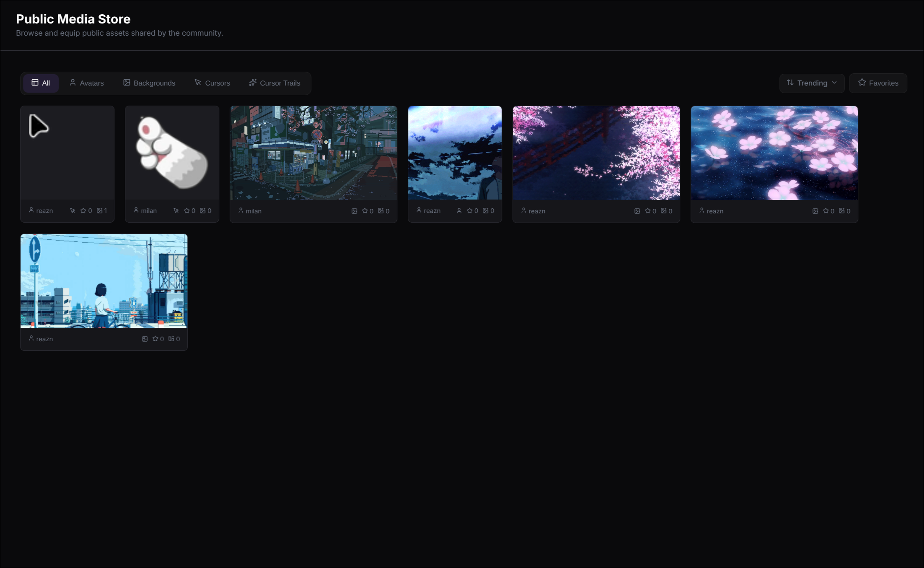Click the image type icon on pink flowers card

click(x=815, y=211)
